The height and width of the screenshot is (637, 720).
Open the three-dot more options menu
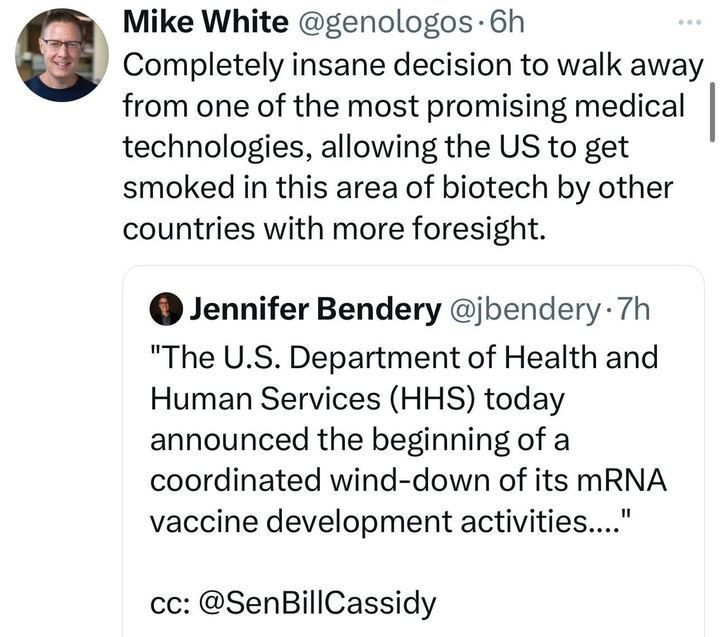pos(690,22)
